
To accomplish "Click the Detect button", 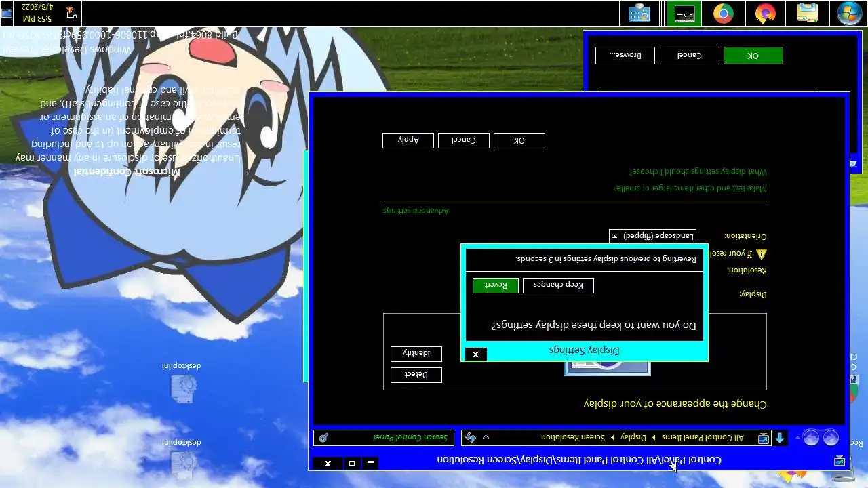I will (416, 375).
